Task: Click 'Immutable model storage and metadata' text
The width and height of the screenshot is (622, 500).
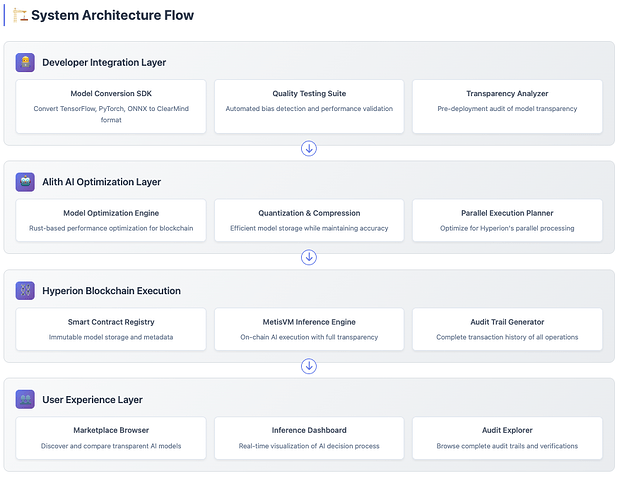Action: 111,337
